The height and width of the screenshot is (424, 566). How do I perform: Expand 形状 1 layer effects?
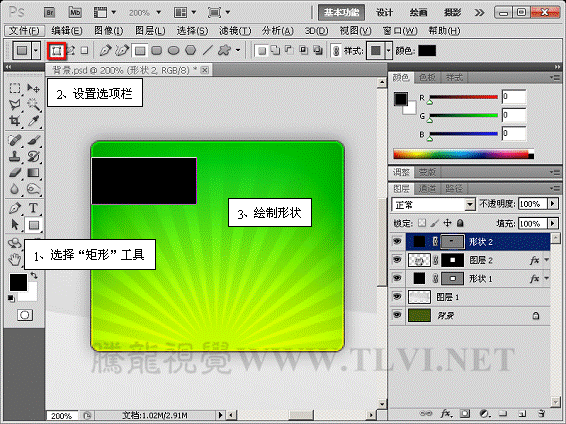[x=547, y=278]
